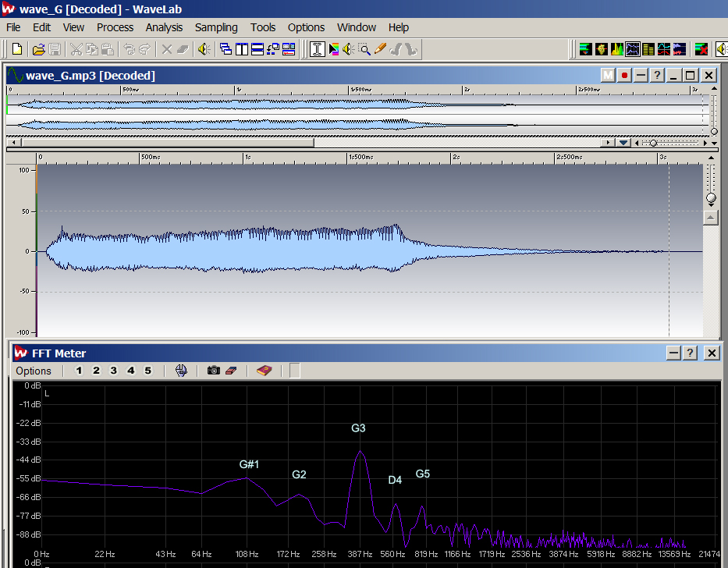Select the pencil draw tool
The image size is (728, 568).
380,49
